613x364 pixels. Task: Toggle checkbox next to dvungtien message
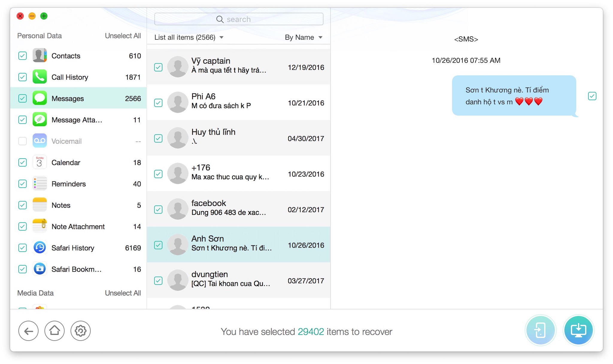click(x=158, y=280)
